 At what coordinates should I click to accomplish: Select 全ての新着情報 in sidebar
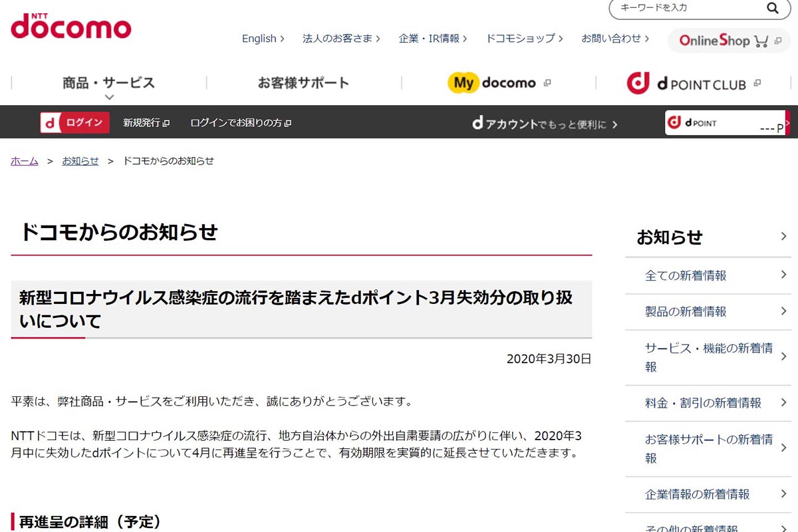(x=686, y=275)
